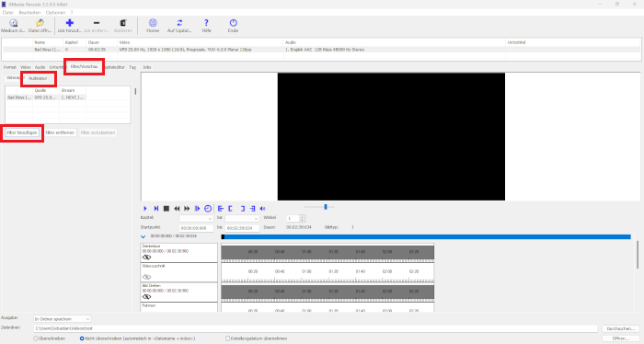Screen dimensions: 644x344
Task: Enable the 'Erstellungsdatum übernehmen' checkbox
Action: (x=227, y=338)
